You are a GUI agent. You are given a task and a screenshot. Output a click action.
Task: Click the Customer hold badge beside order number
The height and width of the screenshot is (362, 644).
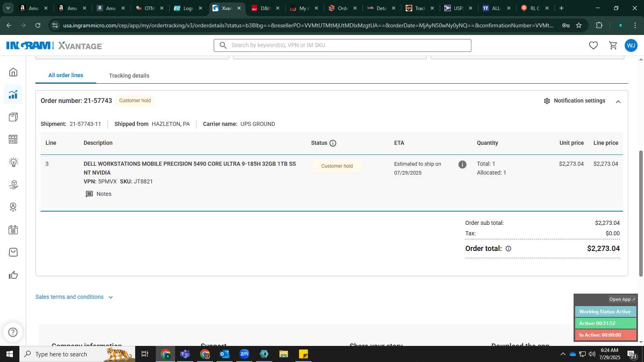pyautogui.click(x=135, y=101)
